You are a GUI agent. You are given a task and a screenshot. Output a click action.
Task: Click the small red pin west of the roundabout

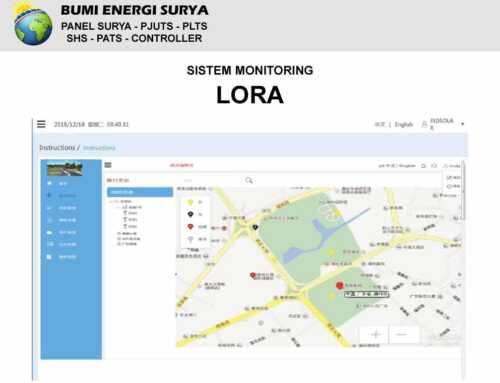pyautogui.click(x=253, y=275)
